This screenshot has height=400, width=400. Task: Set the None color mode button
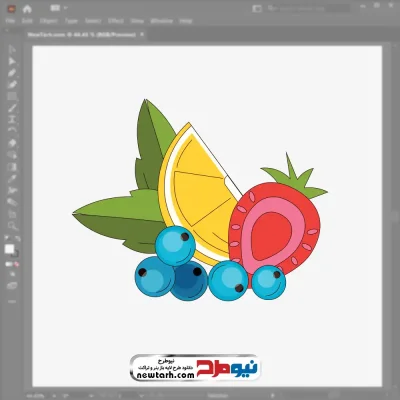click(x=17, y=264)
